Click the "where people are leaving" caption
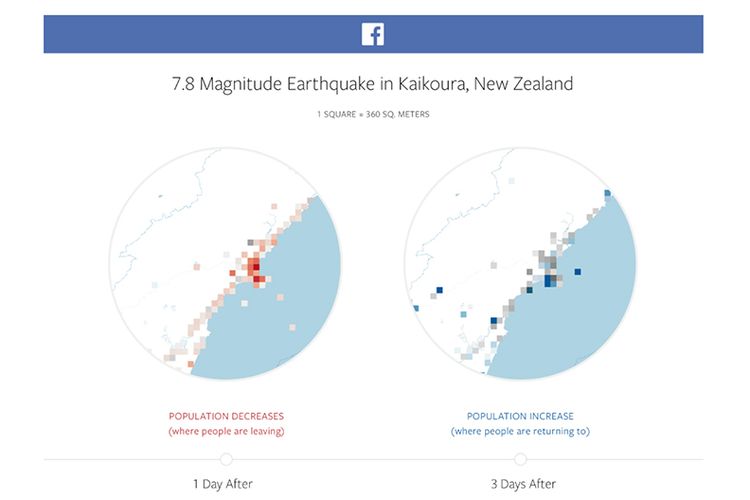Screen dimensions: 750x500 [226, 431]
